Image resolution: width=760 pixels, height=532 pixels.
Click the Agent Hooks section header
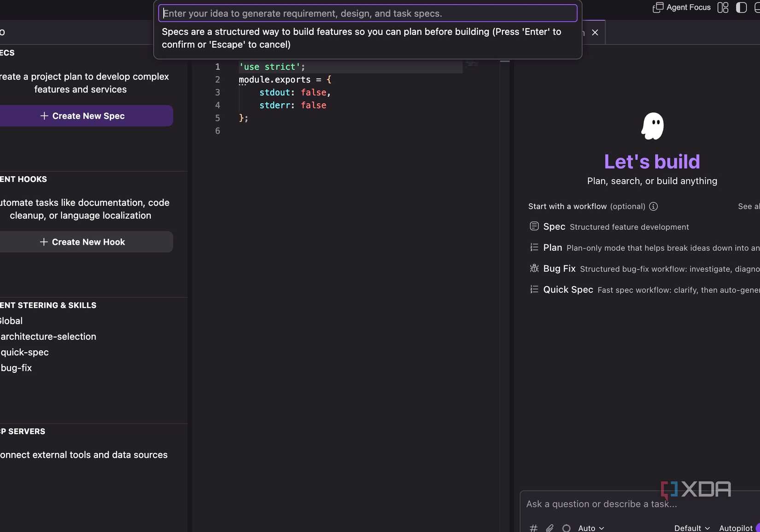23,179
